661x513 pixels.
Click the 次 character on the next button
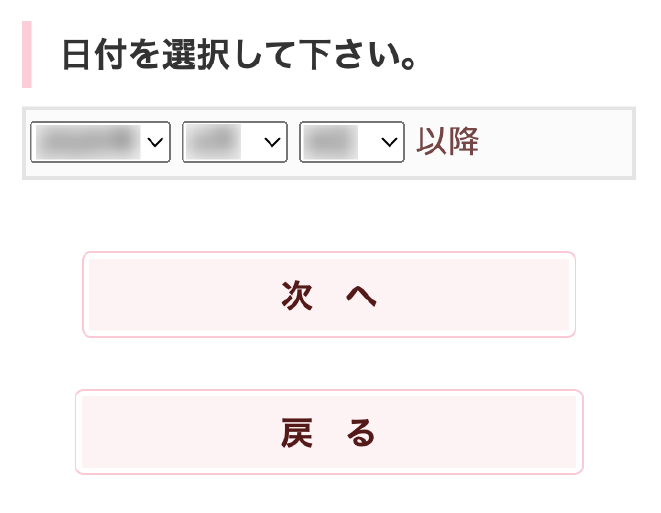[x=297, y=295]
